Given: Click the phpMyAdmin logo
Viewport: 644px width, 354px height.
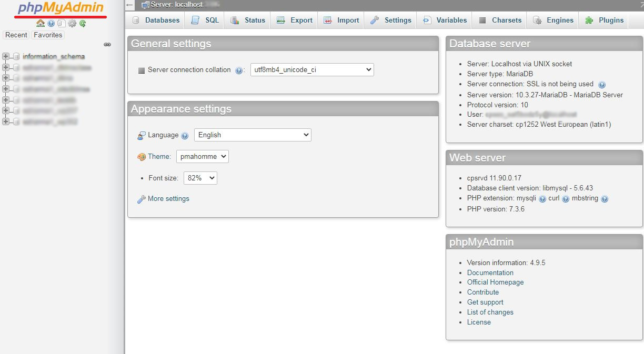Looking at the screenshot, I should click(x=61, y=8).
